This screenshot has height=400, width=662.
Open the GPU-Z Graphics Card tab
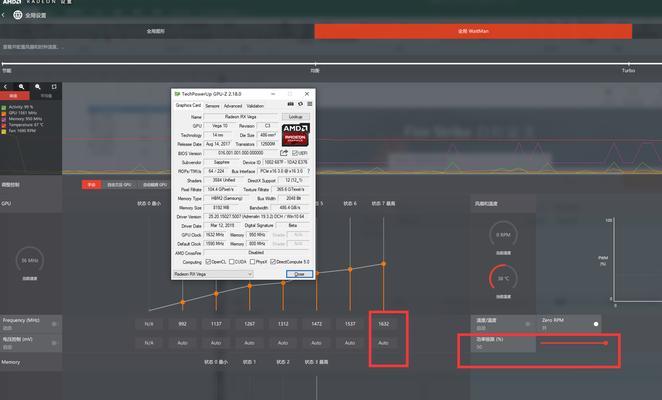click(x=188, y=105)
